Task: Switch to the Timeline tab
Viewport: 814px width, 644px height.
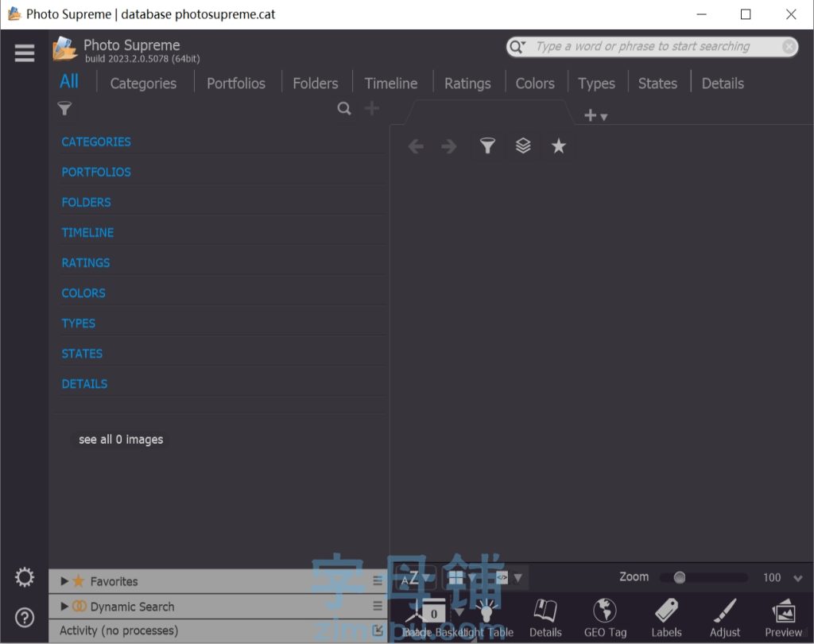Action: [390, 83]
